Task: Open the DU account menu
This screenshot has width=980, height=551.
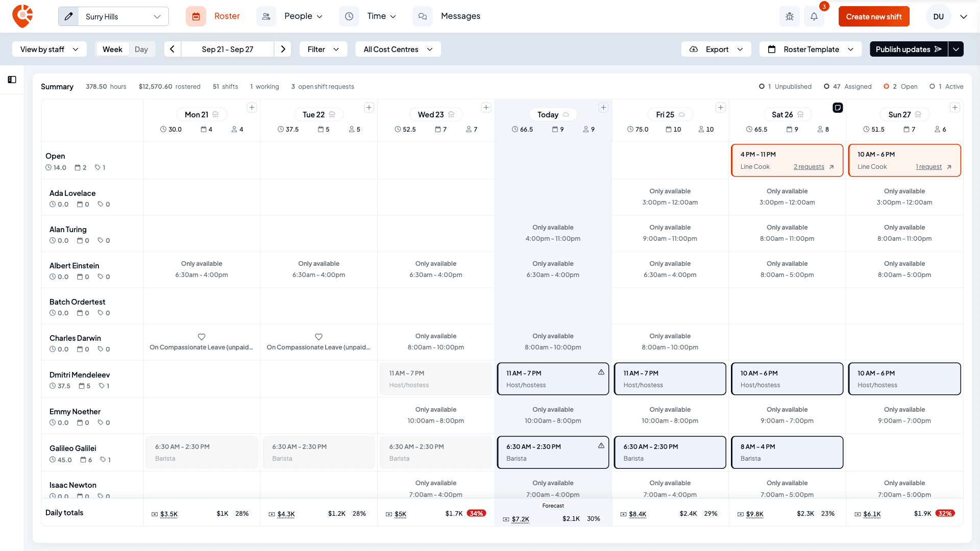Action: [x=947, y=16]
